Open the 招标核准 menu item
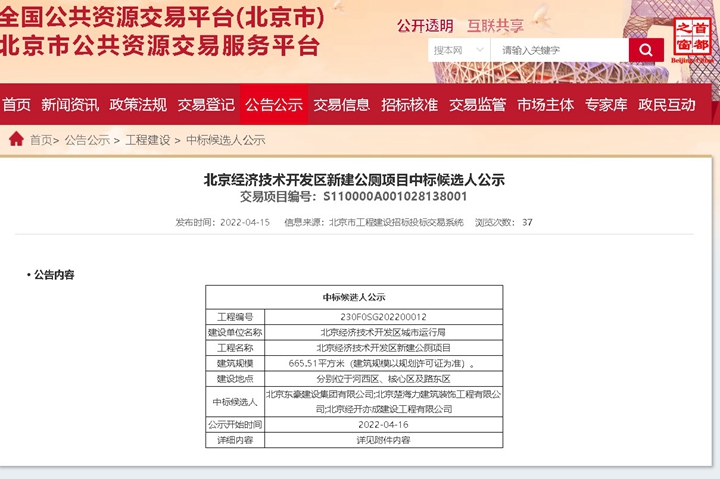 pyautogui.click(x=410, y=104)
